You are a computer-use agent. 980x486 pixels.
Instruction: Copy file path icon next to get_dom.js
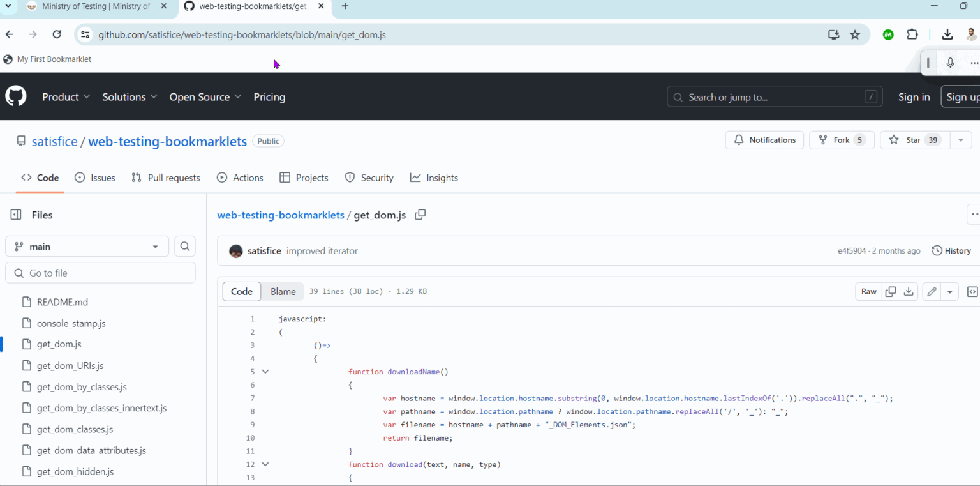tap(420, 215)
